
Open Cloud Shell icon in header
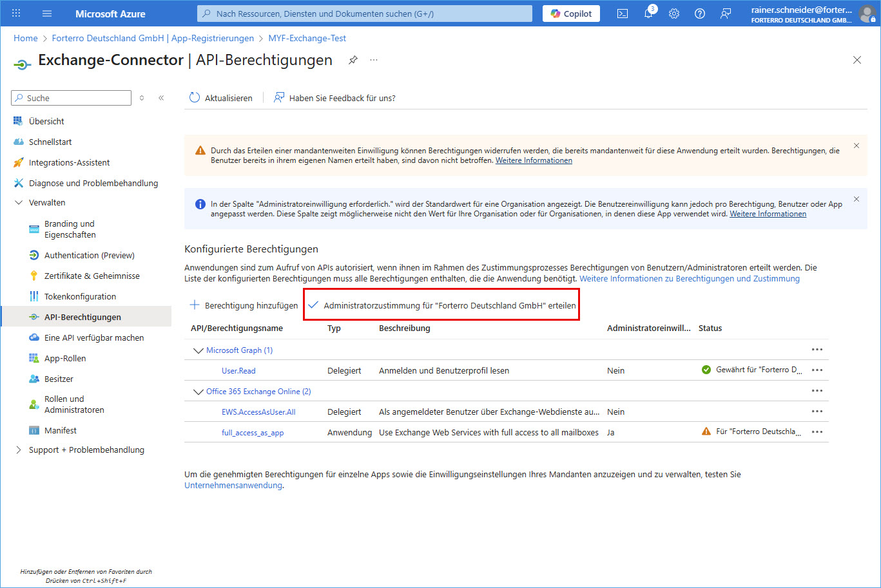click(x=623, y=14)
